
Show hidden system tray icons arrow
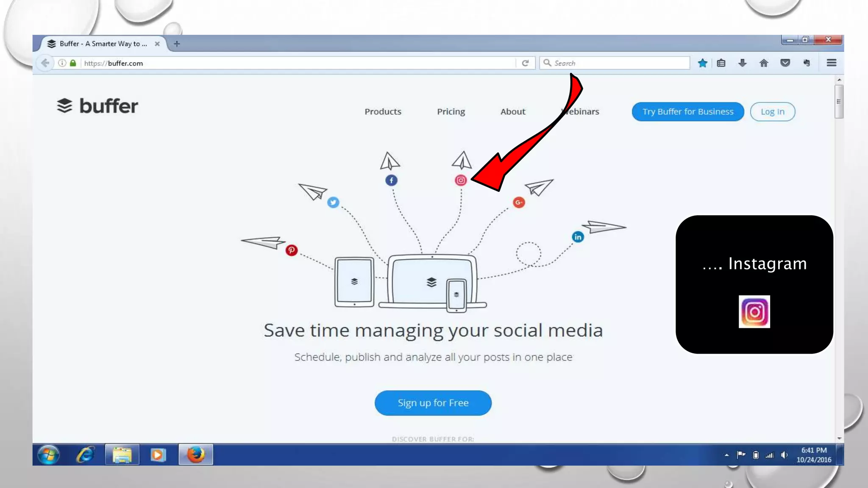(x=726, y=455)
